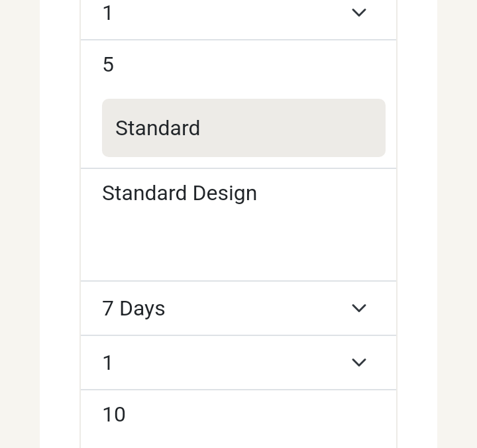Screen dimensions: 477x448
Task: Click the digit 1 in the topmost row
Action: point(108,13)
